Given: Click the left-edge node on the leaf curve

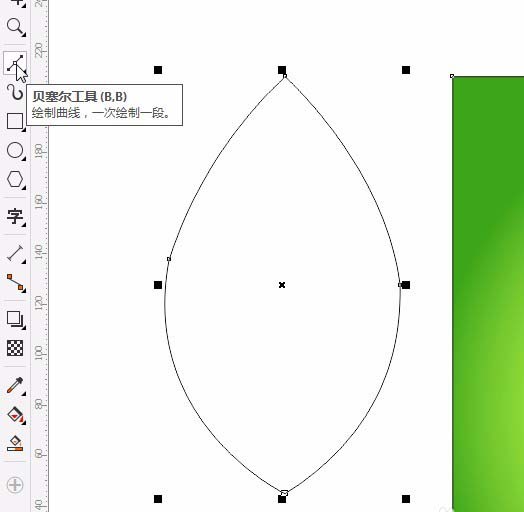Looking at the screenshot, I should 169,259.
